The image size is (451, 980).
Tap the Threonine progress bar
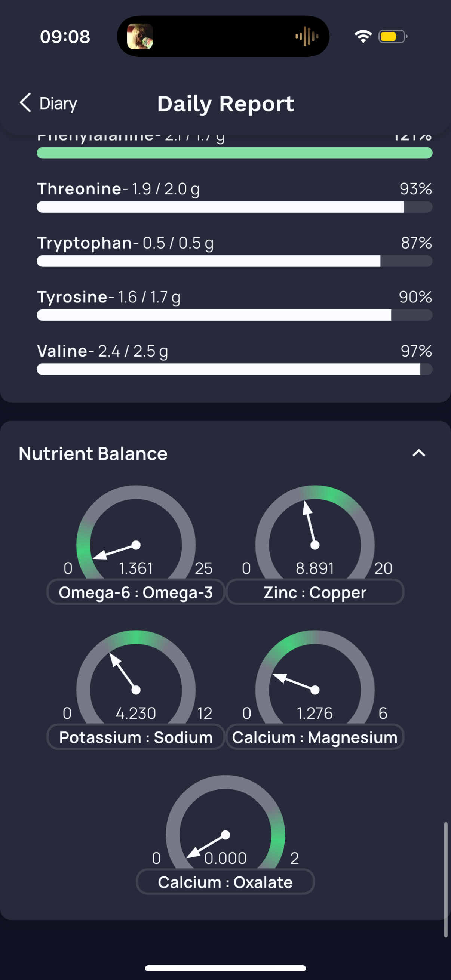(234, 207)
